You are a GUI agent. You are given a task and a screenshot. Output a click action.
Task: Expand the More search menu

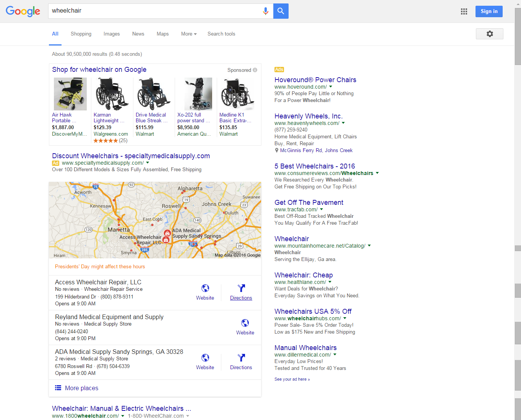pos(189,34)
